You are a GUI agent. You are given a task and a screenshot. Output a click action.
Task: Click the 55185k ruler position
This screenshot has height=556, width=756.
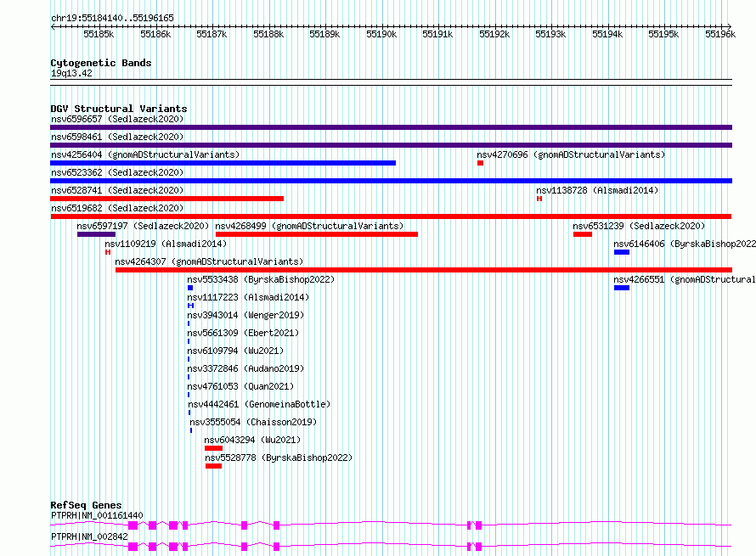[x=99, y=34]
